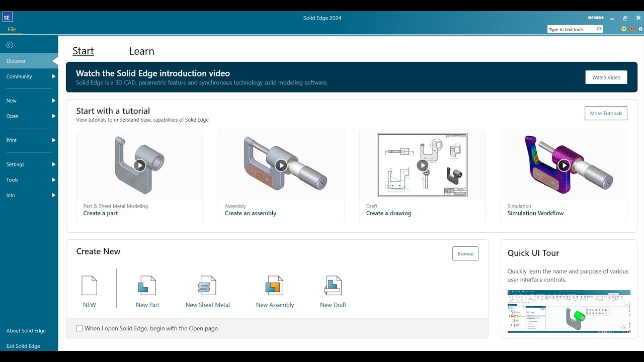Viewport: 644px width, 362px height.
Task: Play the Create an assembly tutorial video
Action: 281,165
